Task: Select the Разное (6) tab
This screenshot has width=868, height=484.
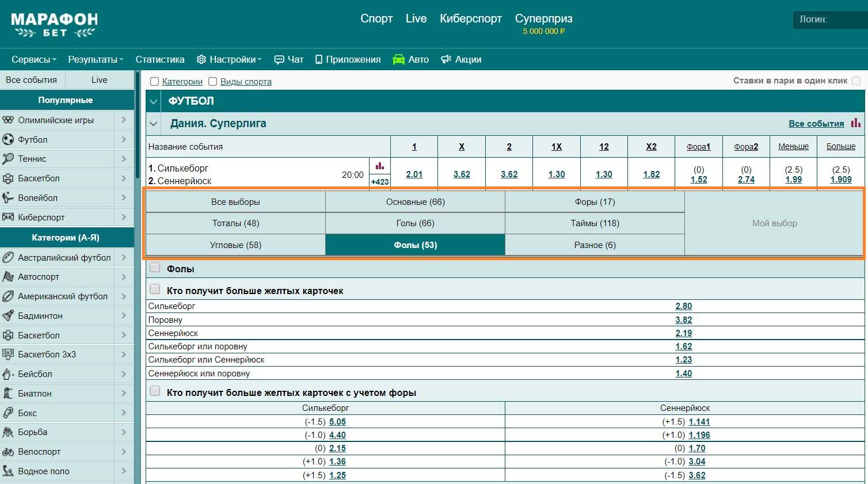Action: click(595, 245)
